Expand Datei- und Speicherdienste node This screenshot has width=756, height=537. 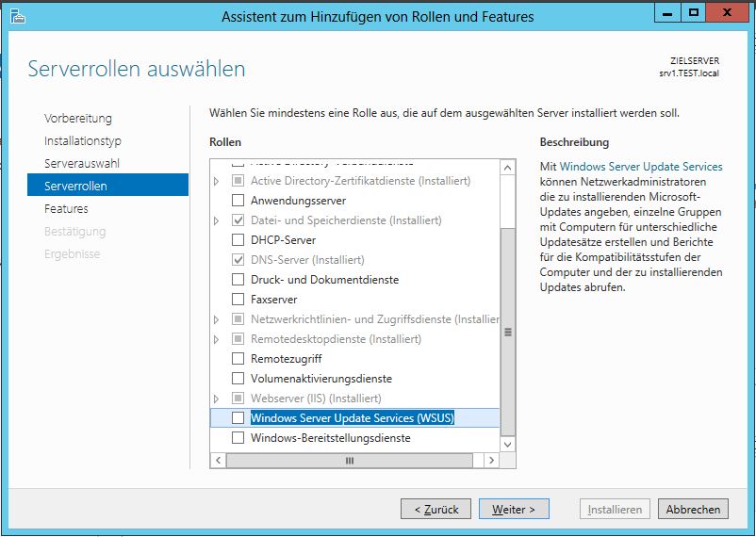tap(217, 220)
